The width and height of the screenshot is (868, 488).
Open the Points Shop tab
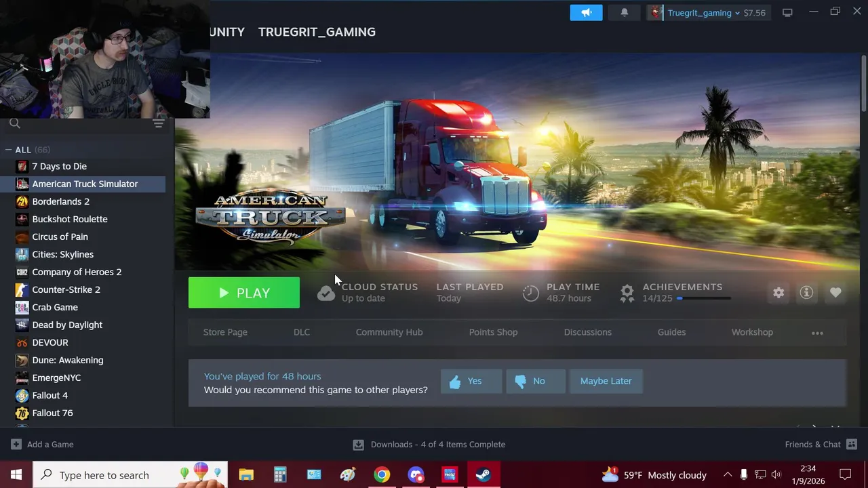point(493,332)
